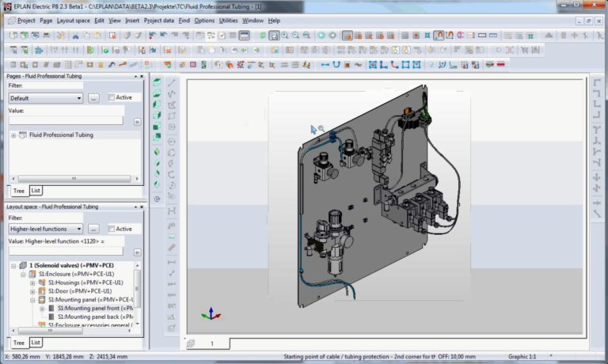Click the grid display toolbar icon
This screenshot has height=364, width=608.
pyautogui.click(x=405, y=35)
